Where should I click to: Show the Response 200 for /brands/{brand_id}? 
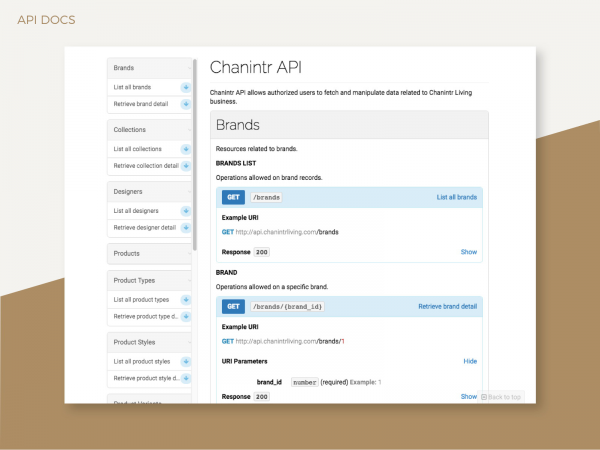[469, 397]
